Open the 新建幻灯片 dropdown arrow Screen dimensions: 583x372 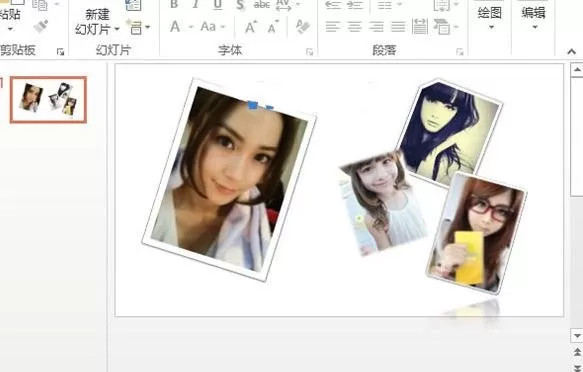tap(117, 29)
